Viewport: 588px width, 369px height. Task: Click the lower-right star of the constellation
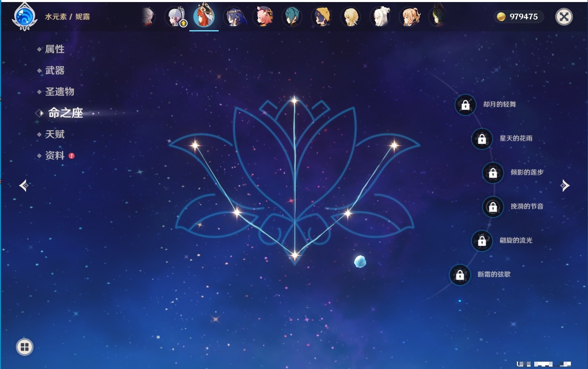(x=348, y=213)
